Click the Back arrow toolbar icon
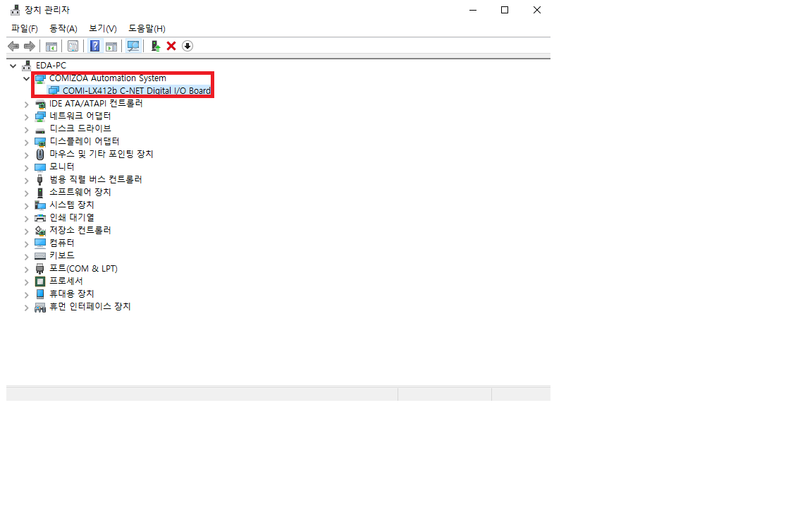 coord(13,46)
